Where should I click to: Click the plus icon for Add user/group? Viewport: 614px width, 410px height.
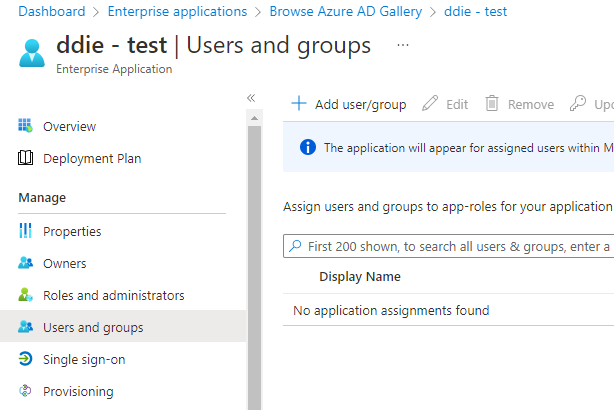point(299,103)
